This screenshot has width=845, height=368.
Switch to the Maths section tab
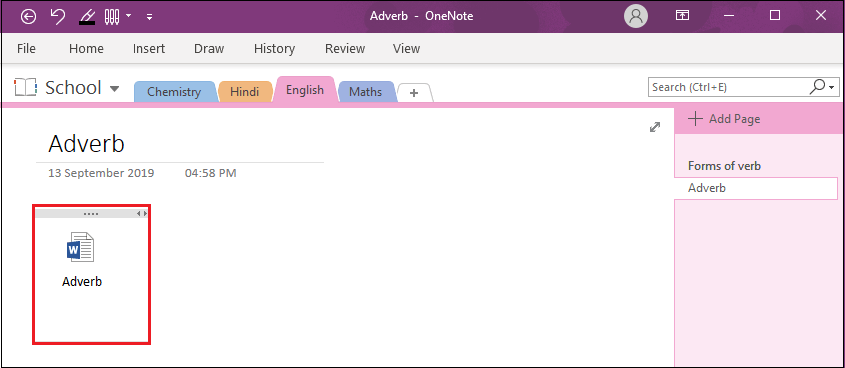pos(365,92)
